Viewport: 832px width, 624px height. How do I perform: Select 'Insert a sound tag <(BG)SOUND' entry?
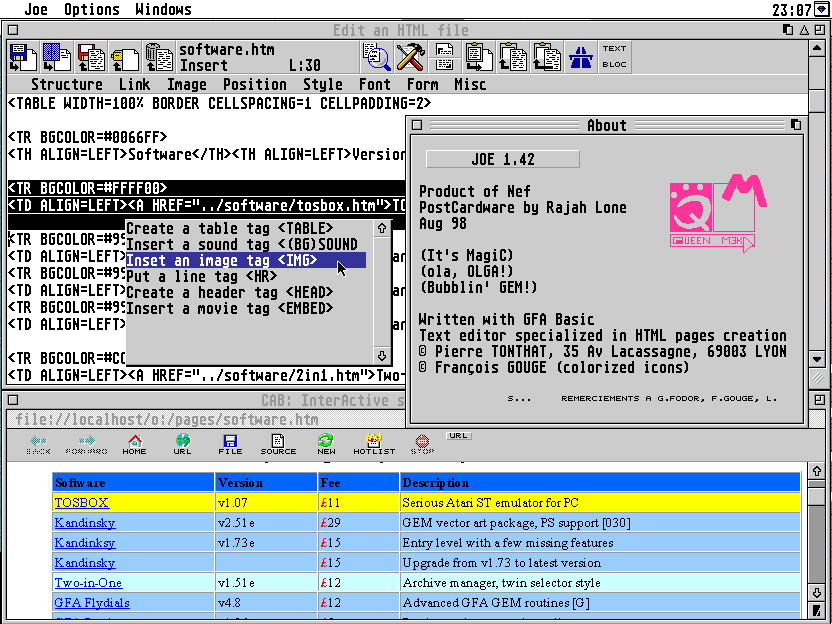tap(246, 245)
